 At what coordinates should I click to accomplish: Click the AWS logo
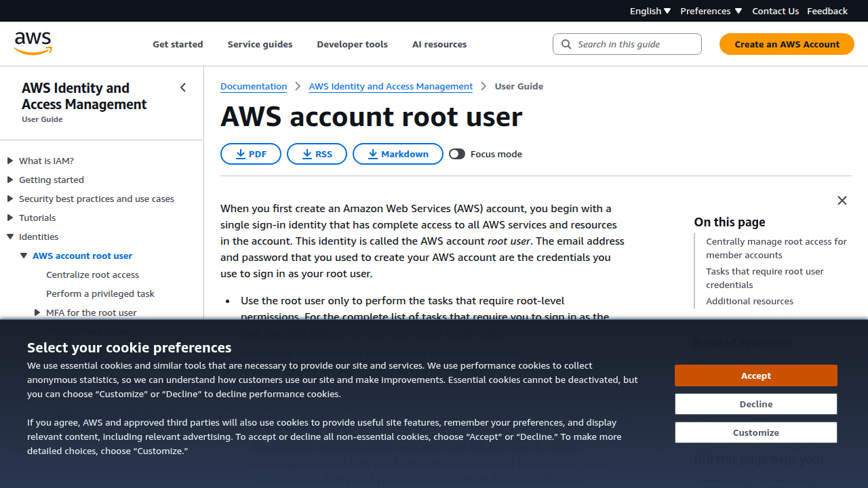(x=33, y=43)
